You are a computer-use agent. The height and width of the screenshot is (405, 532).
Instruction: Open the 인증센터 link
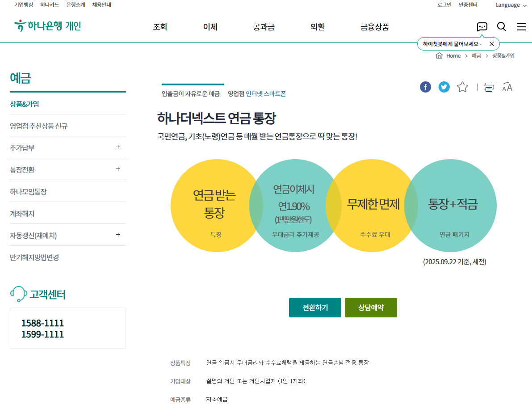[468, 5]
